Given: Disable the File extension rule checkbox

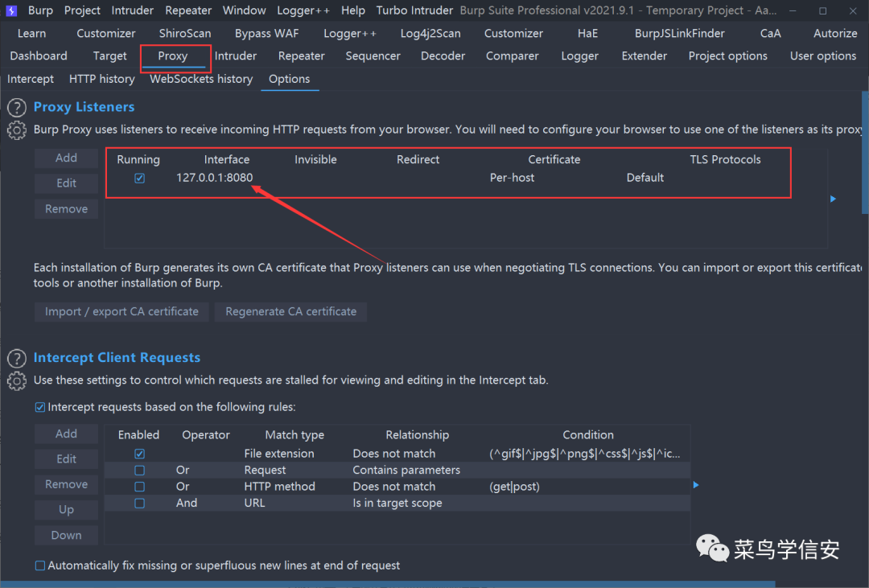Looking at the screenshot, I should click(140, 454).
